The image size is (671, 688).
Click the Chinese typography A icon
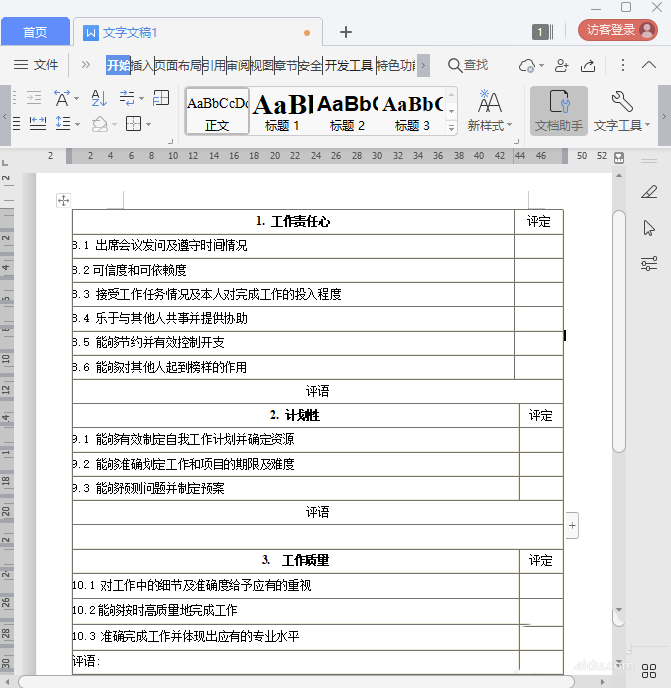click(61, 98)
